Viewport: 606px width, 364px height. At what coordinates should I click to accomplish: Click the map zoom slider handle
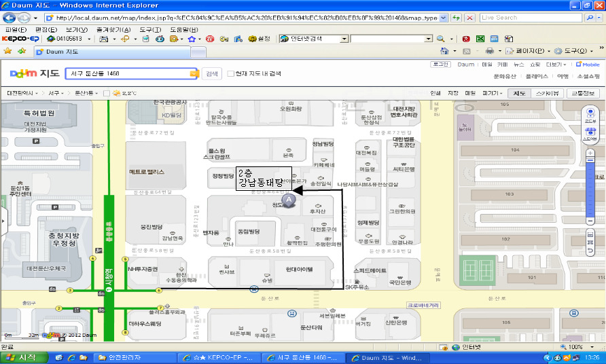point(590,160)
